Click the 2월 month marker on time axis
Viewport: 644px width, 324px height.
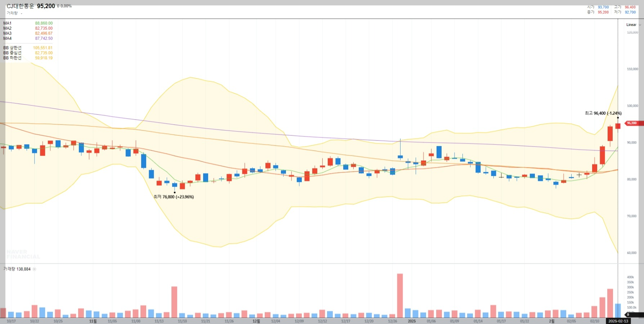click(x=551, y=321)
